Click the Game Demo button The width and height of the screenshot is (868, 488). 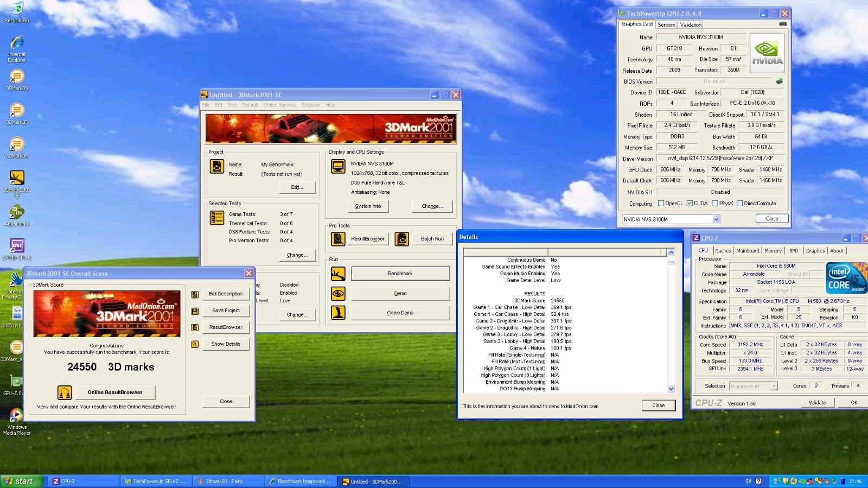(400, 313)
